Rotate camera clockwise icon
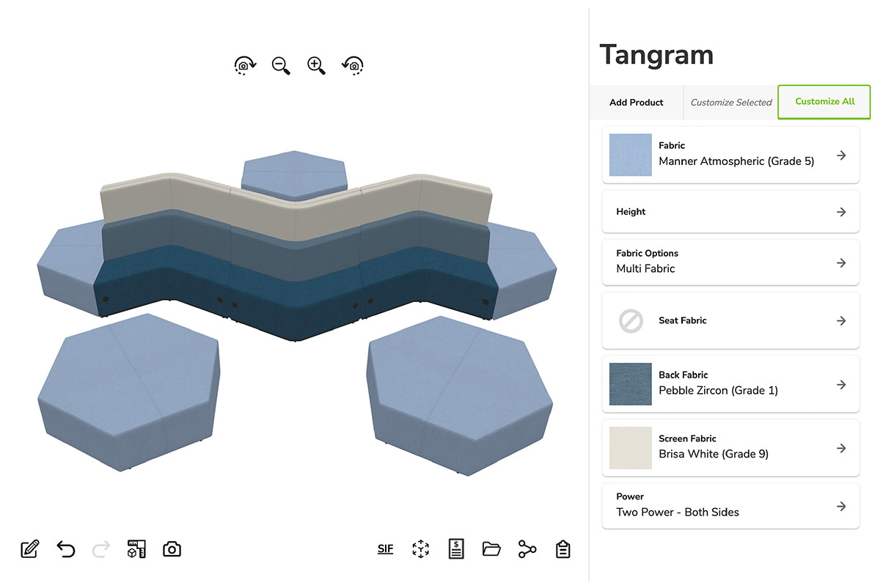The width and height of the screenshot is (880, 588). (x=245, y=65)
